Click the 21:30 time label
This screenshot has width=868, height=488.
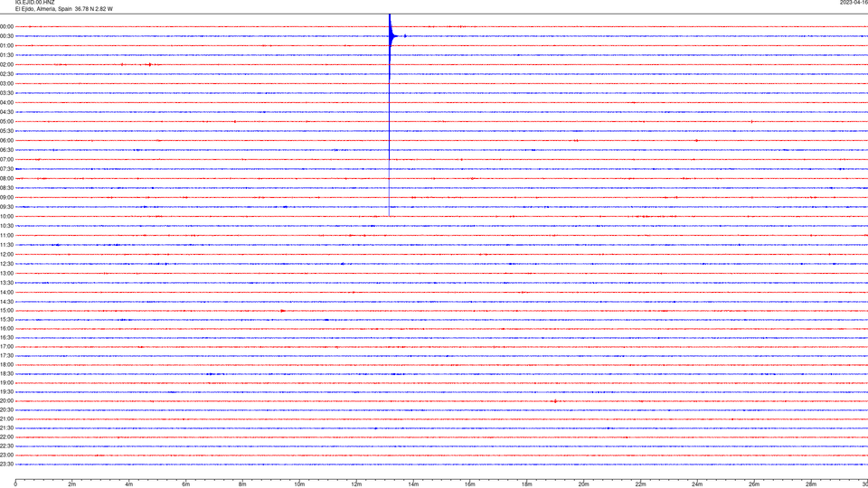tap(6, 428)
